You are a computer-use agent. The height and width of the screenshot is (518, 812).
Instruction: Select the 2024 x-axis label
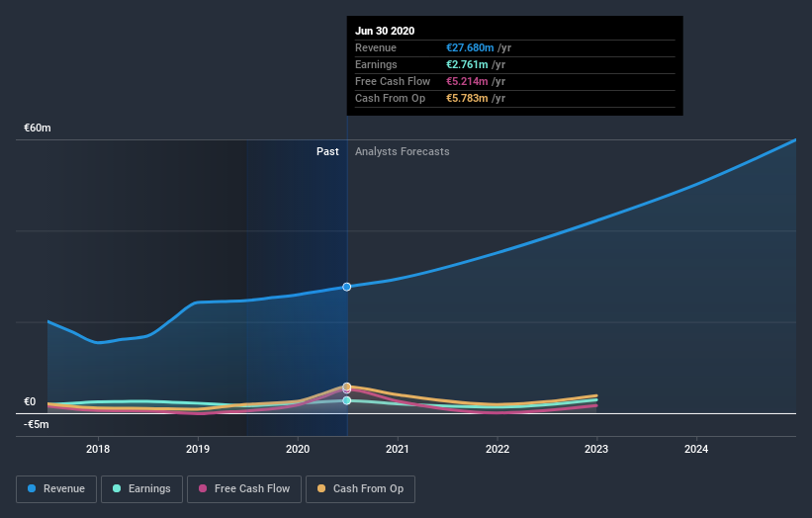click(x=696, y=449)
